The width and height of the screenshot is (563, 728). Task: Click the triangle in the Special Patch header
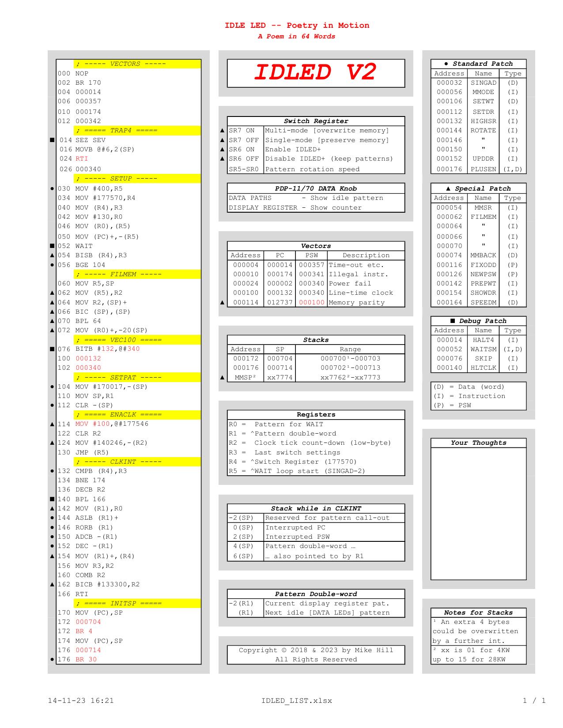click(x=448, y=188)
